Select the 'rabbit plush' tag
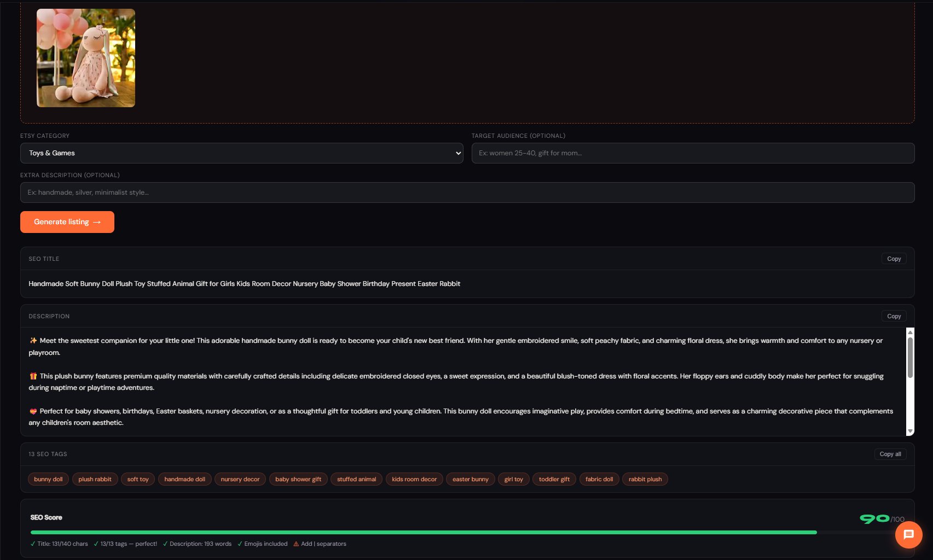Image resolution: width=933 pixels, height=560 pixels. pyautogui.click(x=645, y=479)
